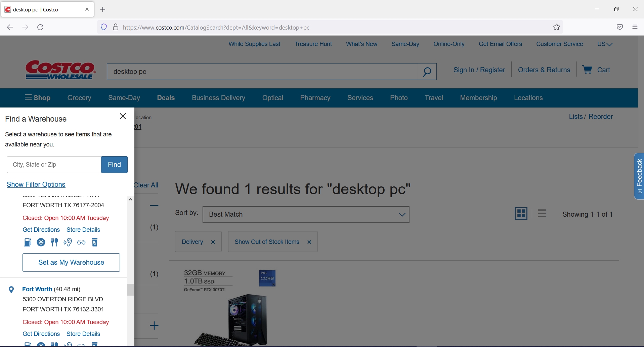The image size is (644, 347).
Task: Switch to the Grocery section
Action: pyautogui.click(x=79, y=98)
